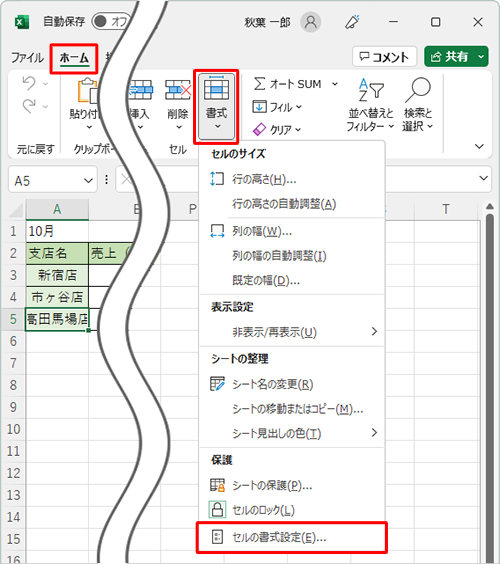This screenshot has width=500, height=564.
Task: Select 行の高さ(H)... menu item
Action: tap(292, 179)
